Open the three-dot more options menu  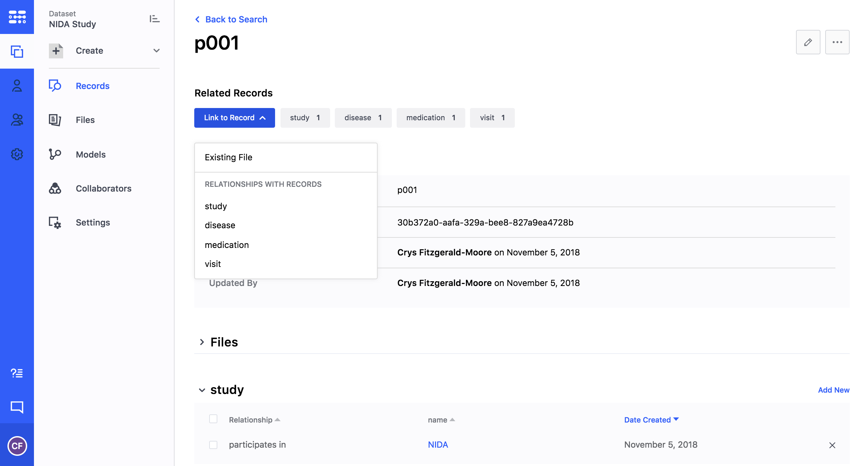[x=837, y=42]
